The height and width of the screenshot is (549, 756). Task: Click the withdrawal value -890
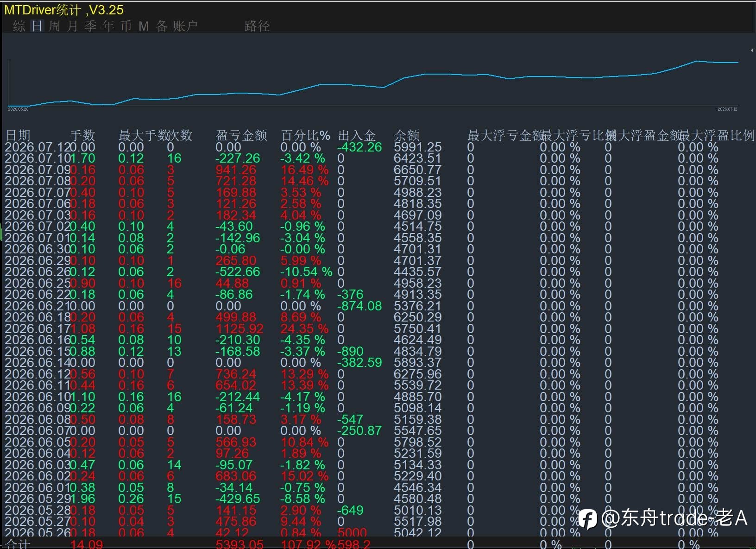pyautogui.click(x=350, y=351)
